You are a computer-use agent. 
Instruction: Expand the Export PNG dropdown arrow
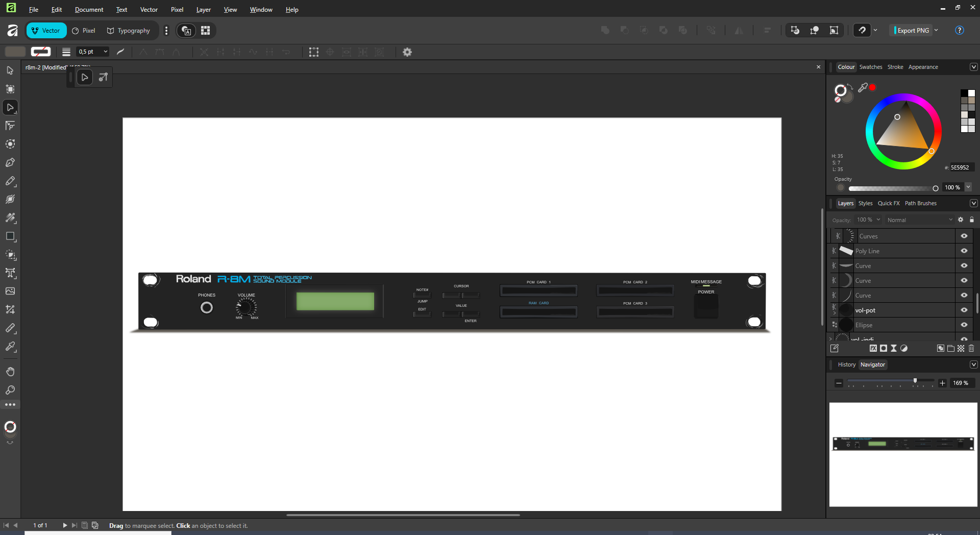(x=937, y=31)
